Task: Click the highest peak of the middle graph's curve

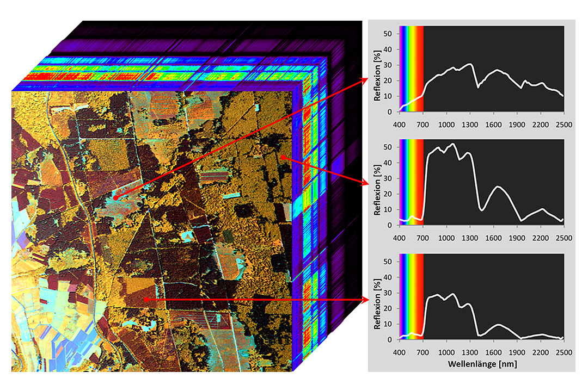Action: (453, 144)
